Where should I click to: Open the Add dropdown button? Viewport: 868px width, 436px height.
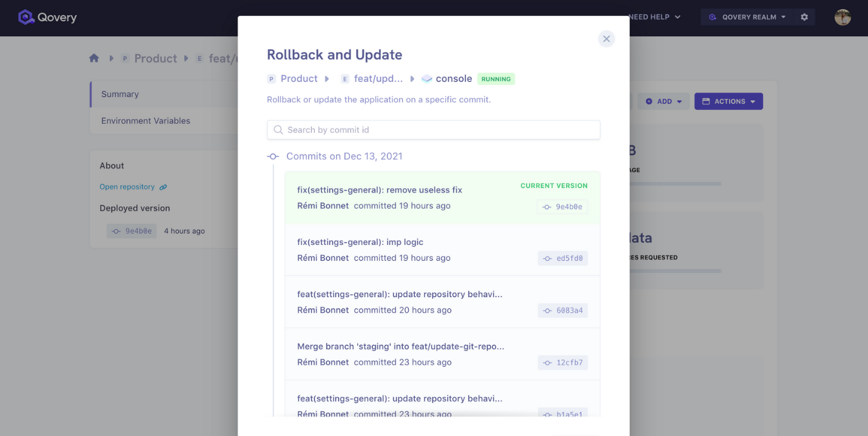664,101
